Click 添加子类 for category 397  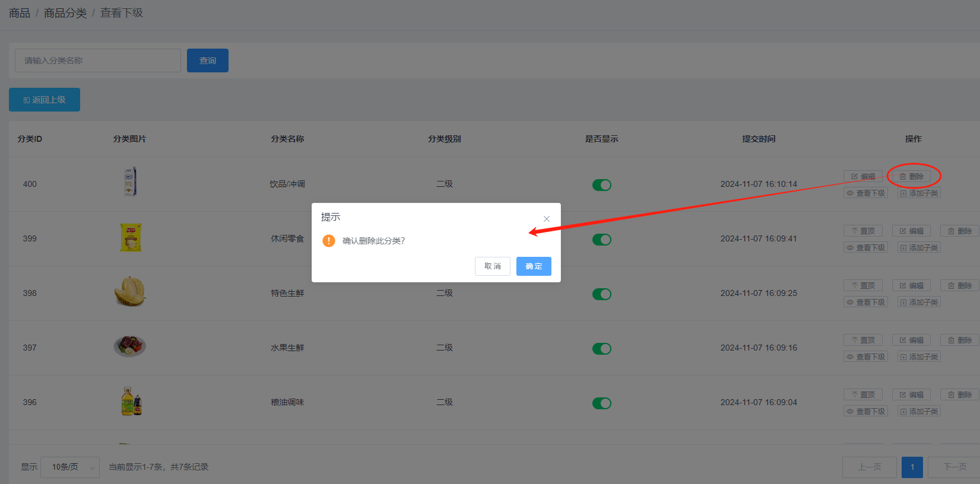tap(919, 357)
